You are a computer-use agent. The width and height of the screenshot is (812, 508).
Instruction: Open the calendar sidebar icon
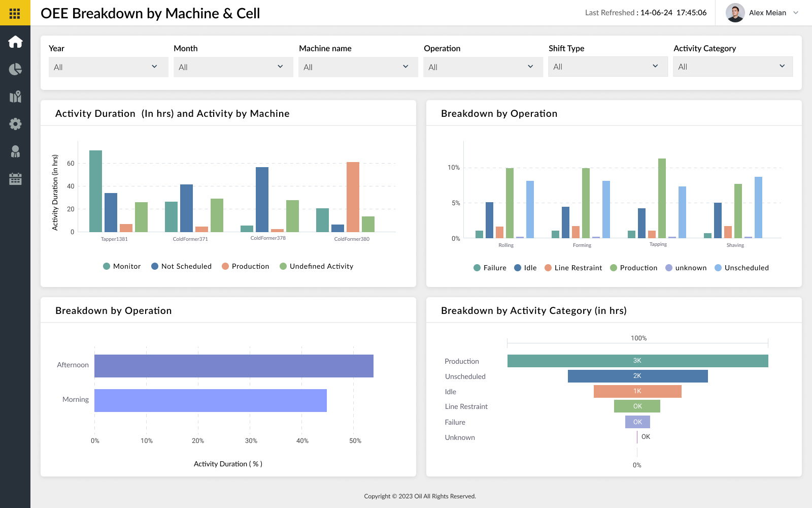pyautogui.click(x=15, y=179)
